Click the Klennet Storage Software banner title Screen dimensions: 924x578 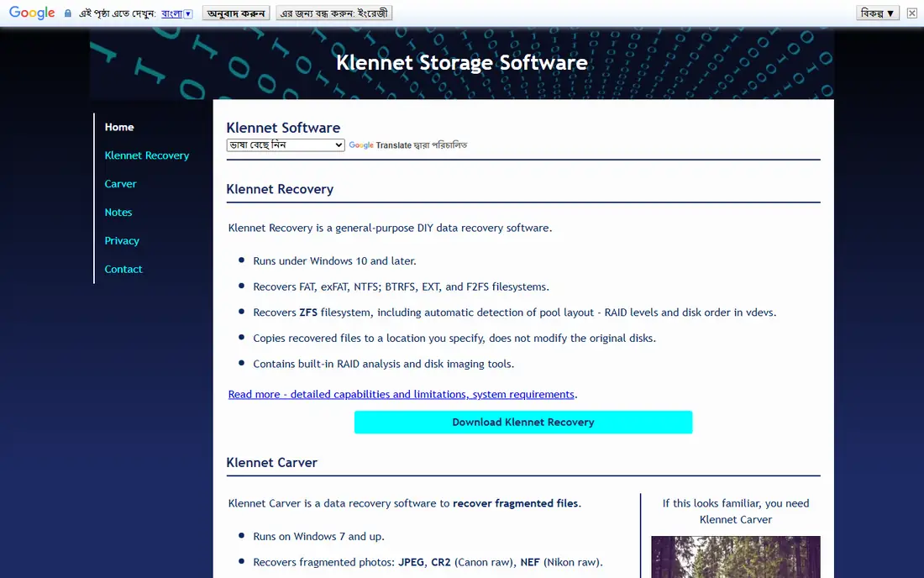pyautogui.click(x=461, y=62)
